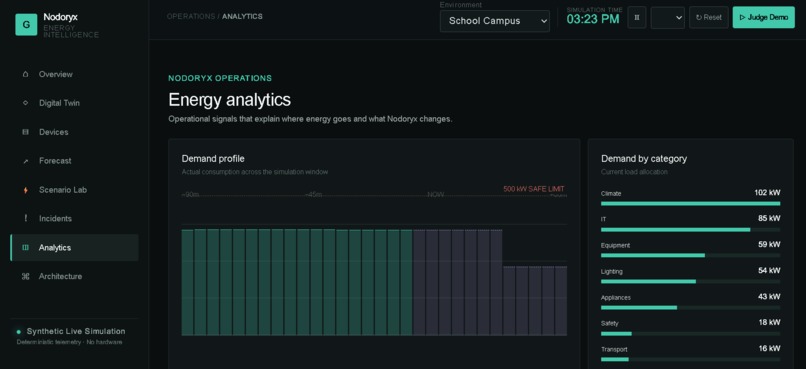The height and width of the screenshot is (369, 806).
Task: Click the -45m chart axis label
Action: [314, 195]
